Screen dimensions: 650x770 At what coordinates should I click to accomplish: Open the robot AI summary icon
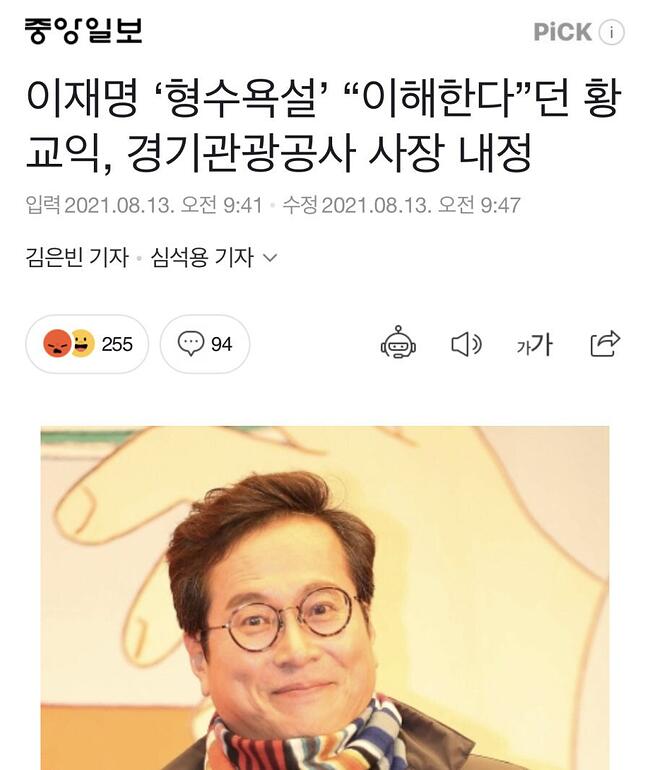[x=398, y=342]
